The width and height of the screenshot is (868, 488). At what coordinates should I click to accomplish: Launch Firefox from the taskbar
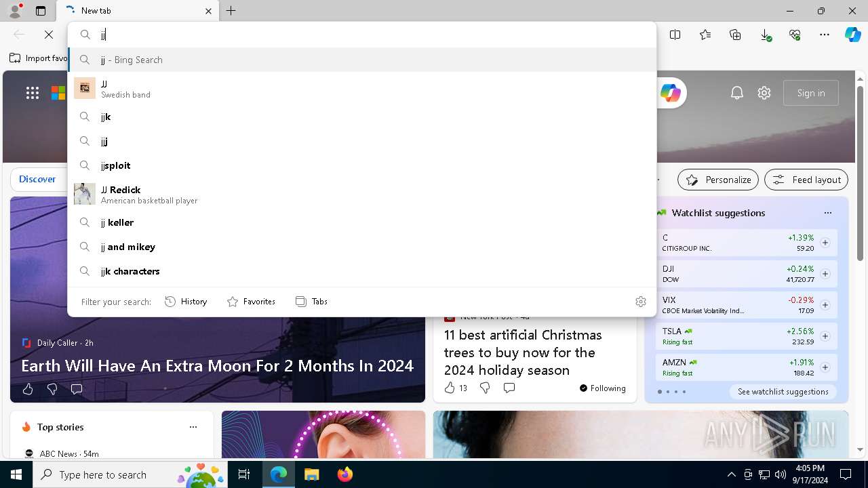pos(344,474)
